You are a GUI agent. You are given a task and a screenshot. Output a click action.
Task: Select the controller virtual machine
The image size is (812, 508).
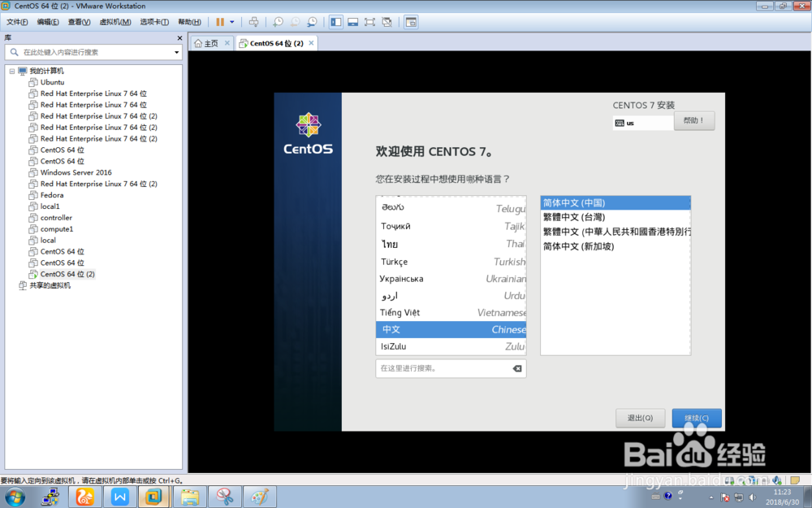click(x=56, y=218)
